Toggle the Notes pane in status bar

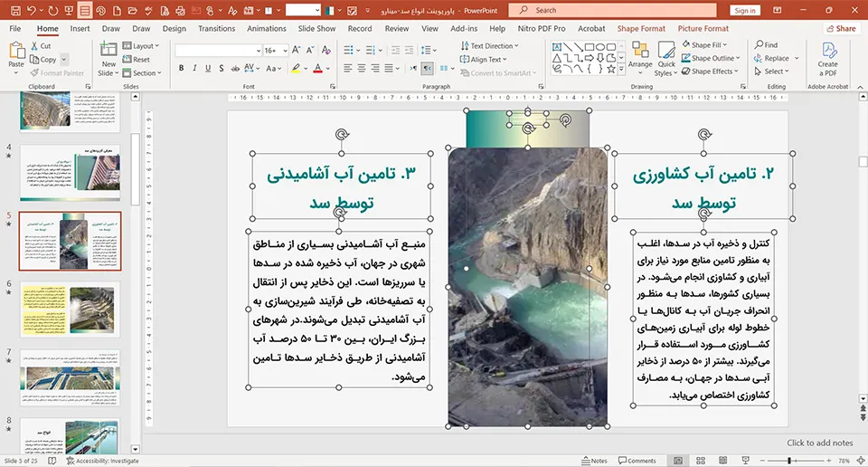[594, 461]
